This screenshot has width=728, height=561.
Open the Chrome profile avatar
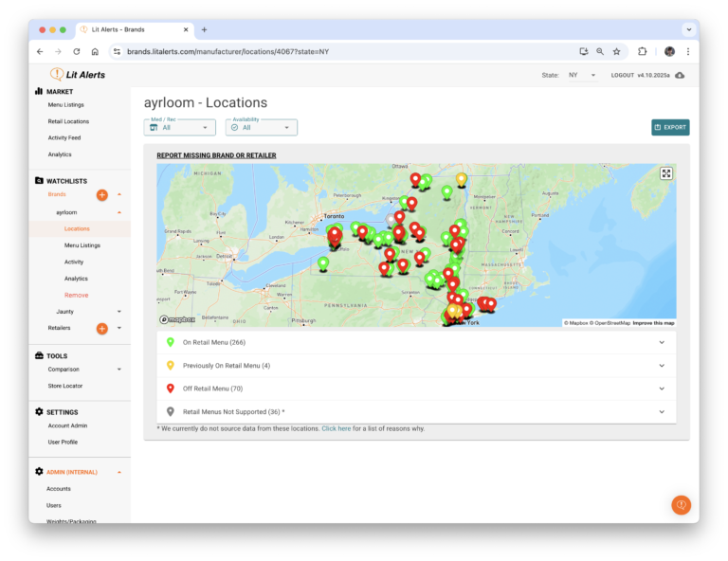(x=669, y=51)
